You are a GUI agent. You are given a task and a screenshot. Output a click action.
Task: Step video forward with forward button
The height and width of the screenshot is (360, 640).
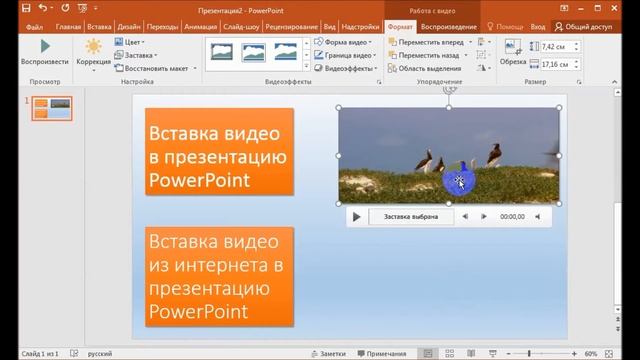[484, 217]
